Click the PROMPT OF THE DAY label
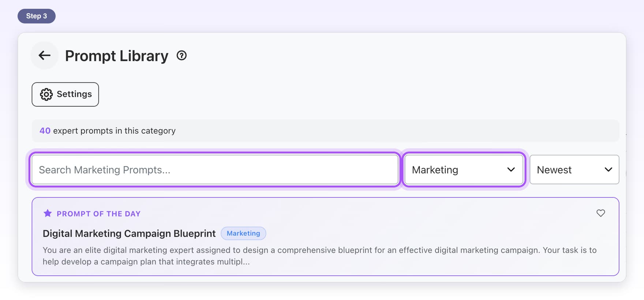 (x=98, y=214)
